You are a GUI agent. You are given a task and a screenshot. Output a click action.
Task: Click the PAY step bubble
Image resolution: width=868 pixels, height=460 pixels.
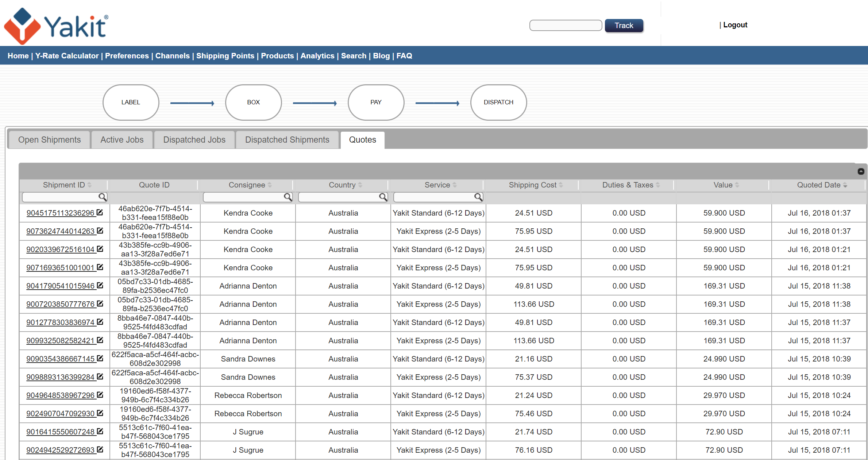376,102
